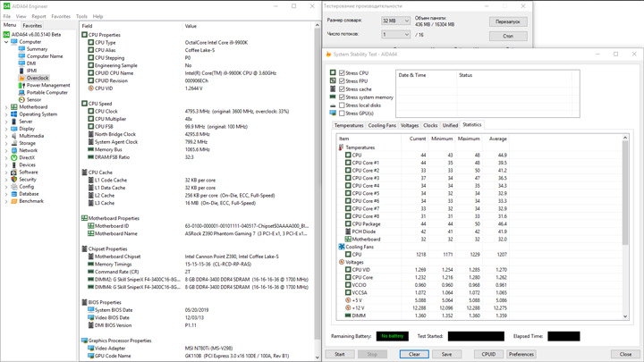644x362 pixels.
Task: Enable the Stress GPU(s) checkbox
Action: [x=342, y=114]
